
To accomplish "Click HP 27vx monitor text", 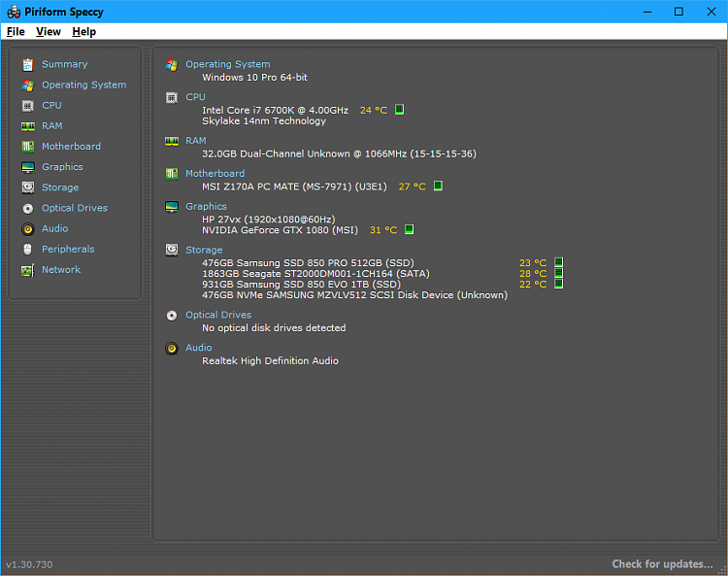I will click(x=268, y=220).
